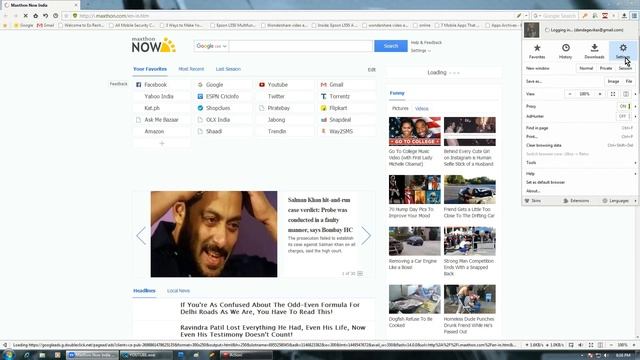640x360 pixels.
Task: Expand the Help submenu
Action: coord(580,173)
